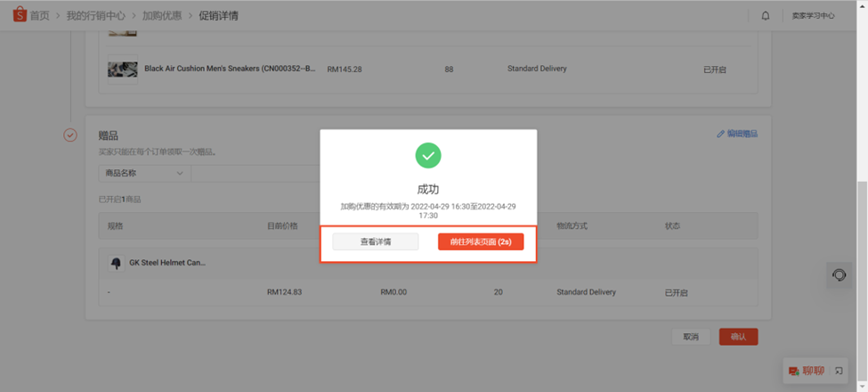Screen dimensions: 868x392
Task: Click the 取消 button
Action: 691,337
